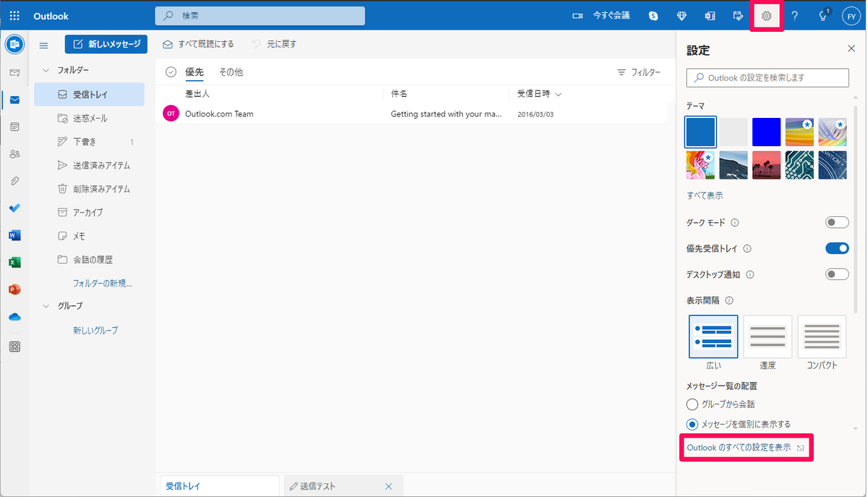Open the Skype icon in header
The width and height of the screenshot is (868, 497).
pyautogui.click(x=654, y=16)
